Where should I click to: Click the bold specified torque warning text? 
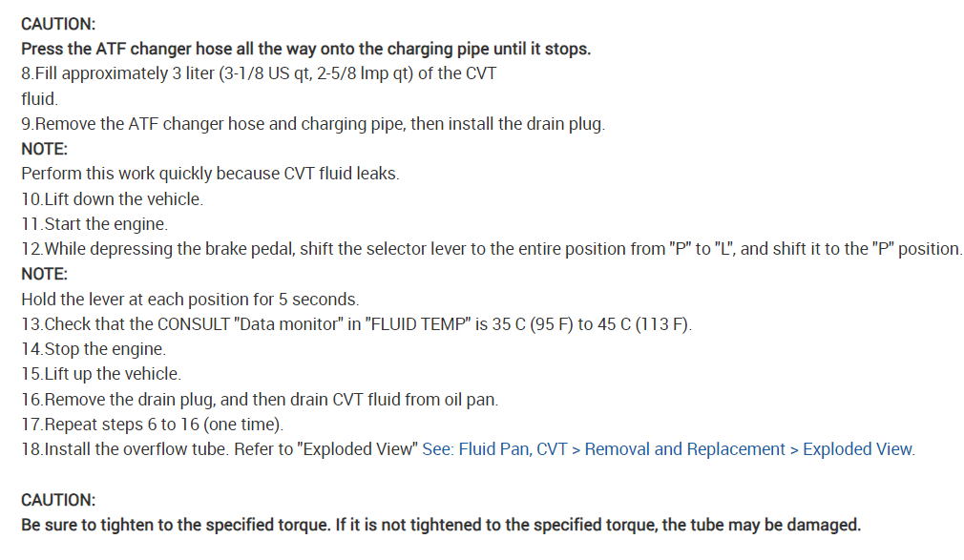pos(440,524)
